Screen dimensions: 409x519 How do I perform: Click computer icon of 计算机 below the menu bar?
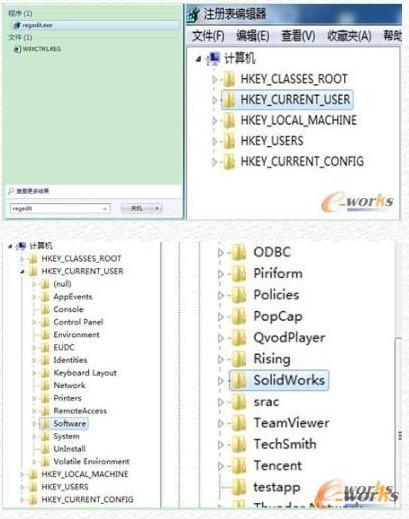click(213, 59)
